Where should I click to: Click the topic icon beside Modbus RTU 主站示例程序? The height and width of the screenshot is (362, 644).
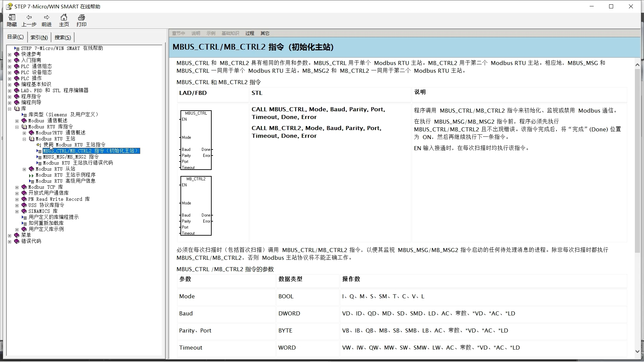[32, 175]
